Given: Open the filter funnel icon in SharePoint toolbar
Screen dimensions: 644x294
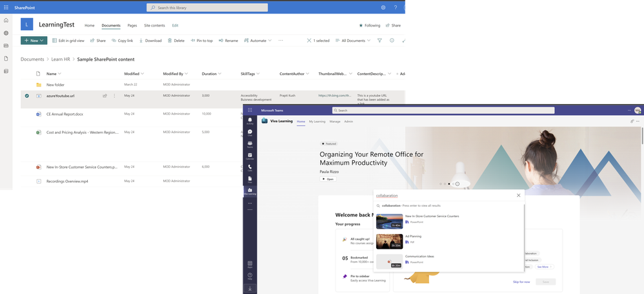Looking at the screenshot, I should tap(379, 40).
